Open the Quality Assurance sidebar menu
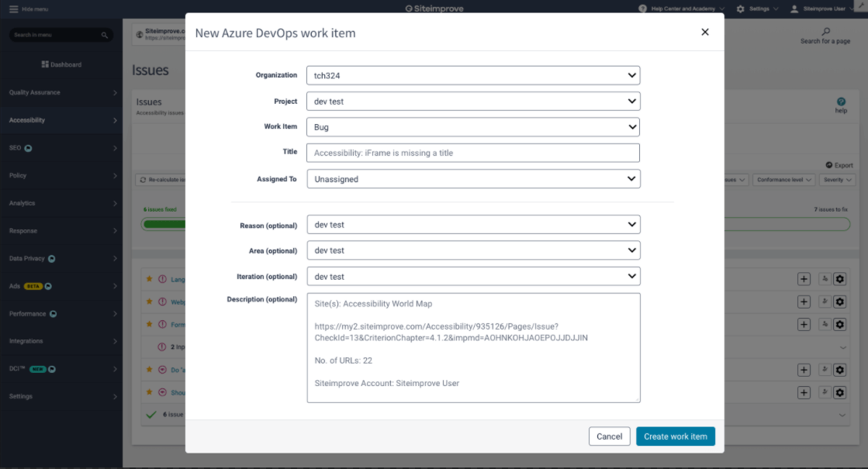The height and width of the screenshot is (469, 868). pos(62,92)
